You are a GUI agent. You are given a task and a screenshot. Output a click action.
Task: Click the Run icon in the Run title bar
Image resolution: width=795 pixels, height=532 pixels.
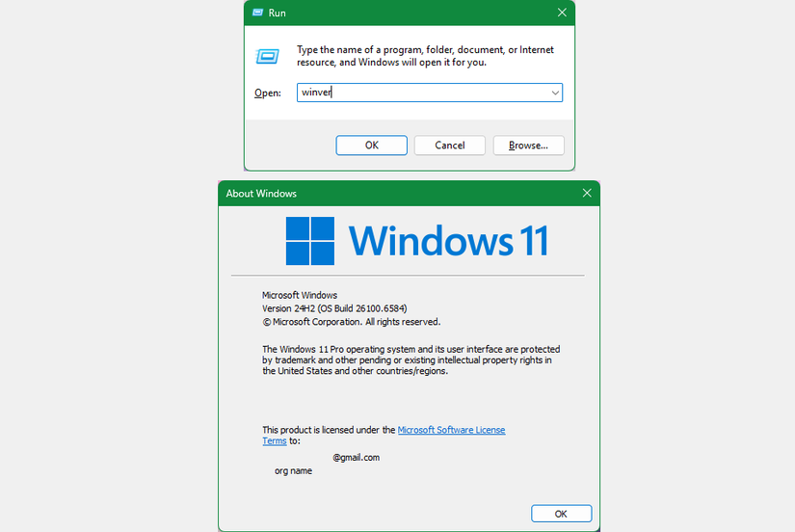[257, 13]
